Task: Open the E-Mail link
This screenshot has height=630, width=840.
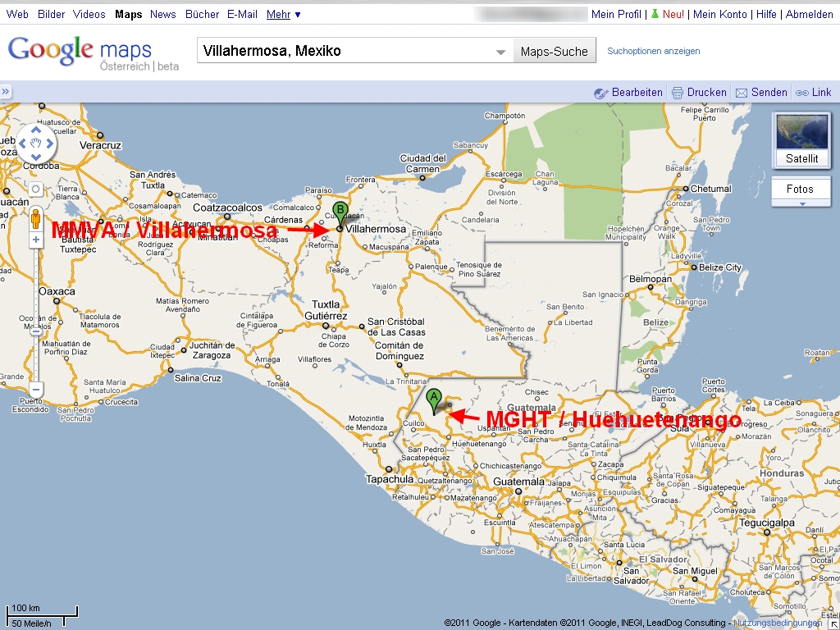Action: point(242,15)
